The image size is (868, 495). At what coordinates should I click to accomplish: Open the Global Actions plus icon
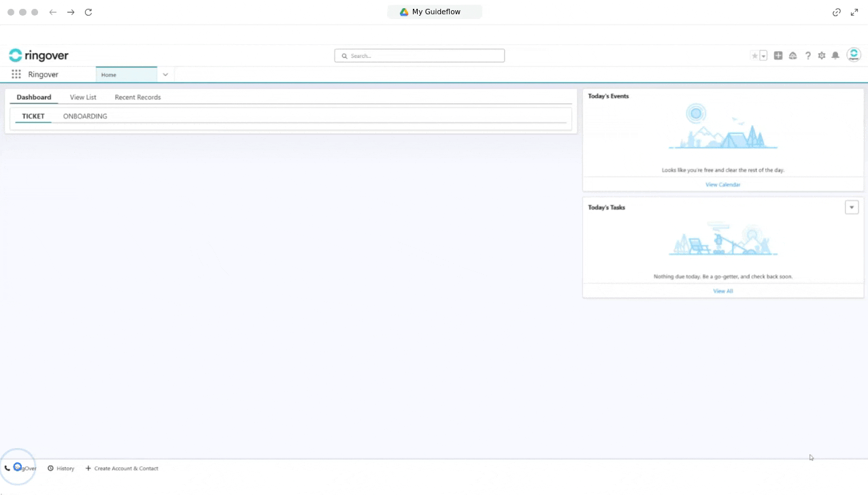(778, 55)
